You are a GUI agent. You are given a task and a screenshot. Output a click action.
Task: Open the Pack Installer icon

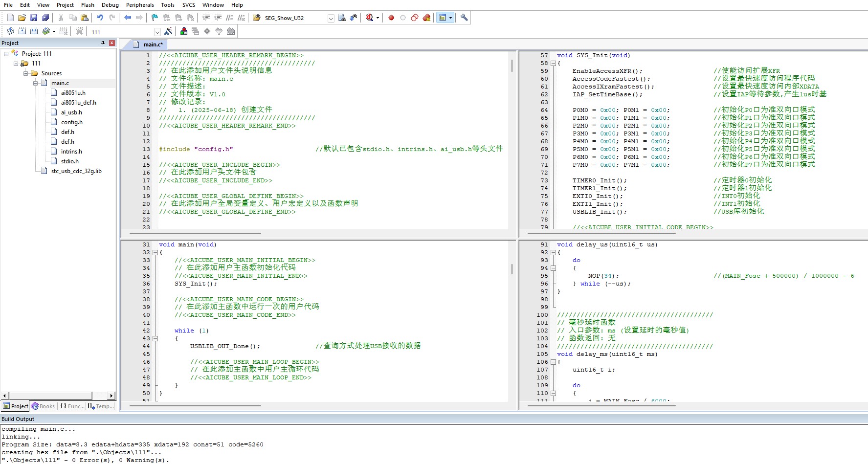pyautogui.click(x=231, y=31)
